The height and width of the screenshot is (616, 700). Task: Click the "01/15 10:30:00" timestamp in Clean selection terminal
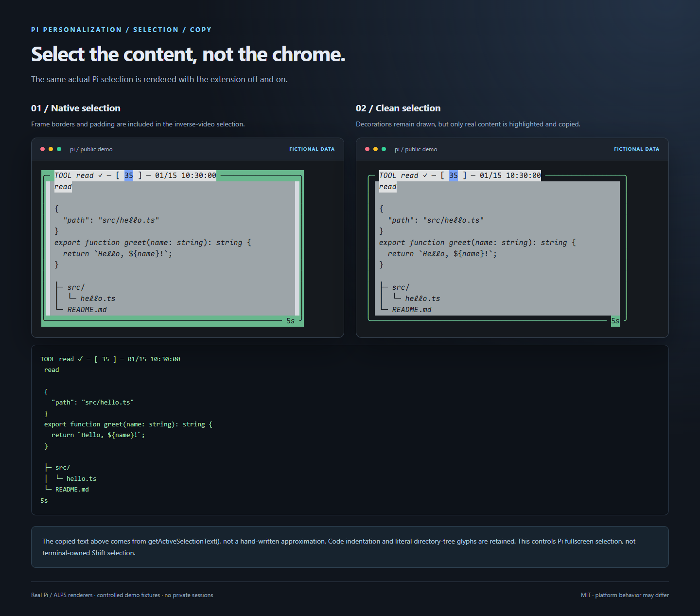(x=510, y=176)
